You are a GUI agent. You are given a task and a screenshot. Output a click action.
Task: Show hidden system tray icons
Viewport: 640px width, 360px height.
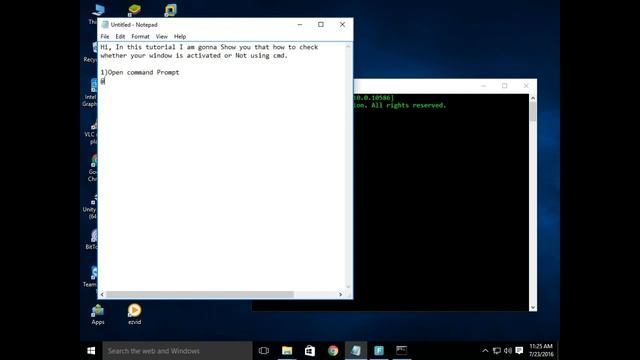pos(485,351)
